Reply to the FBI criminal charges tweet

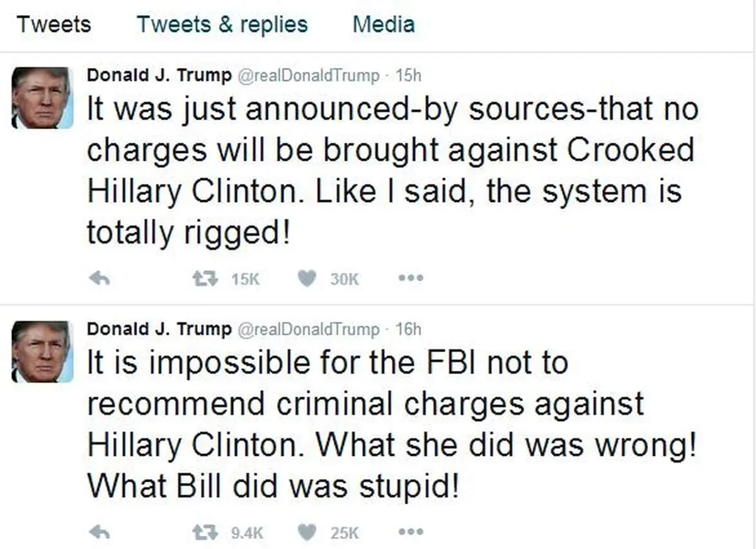coord(100,533)
